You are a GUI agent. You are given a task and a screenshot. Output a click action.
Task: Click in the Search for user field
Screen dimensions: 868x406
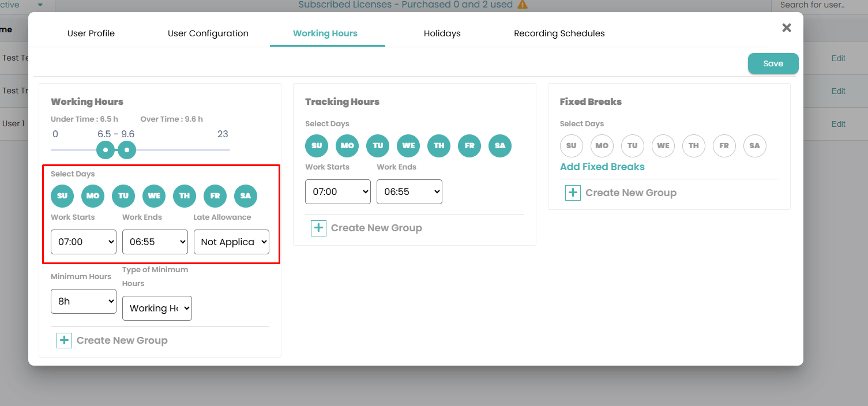820,5
